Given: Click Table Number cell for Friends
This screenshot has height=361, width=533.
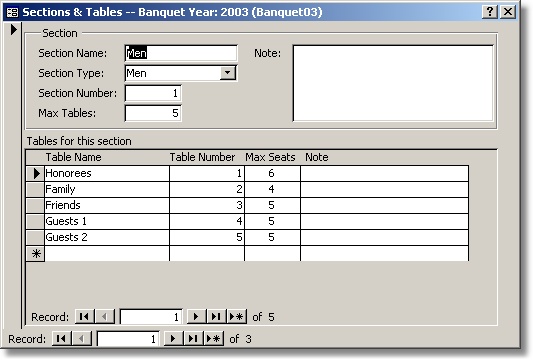Looking at the screenshot, I should (x=207, y=205).
